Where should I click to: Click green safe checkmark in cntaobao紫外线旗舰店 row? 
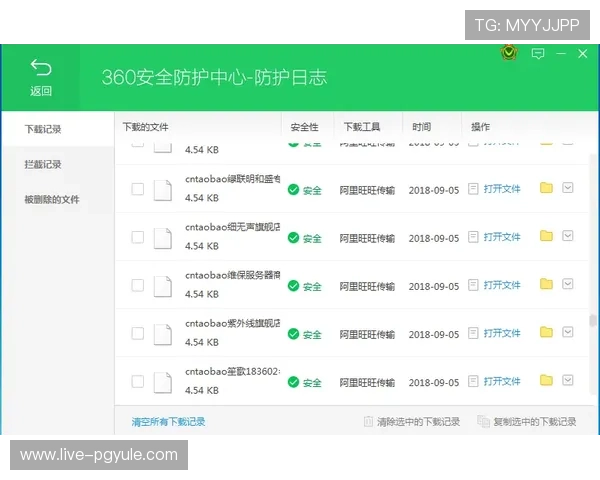[x=293, y=334]
